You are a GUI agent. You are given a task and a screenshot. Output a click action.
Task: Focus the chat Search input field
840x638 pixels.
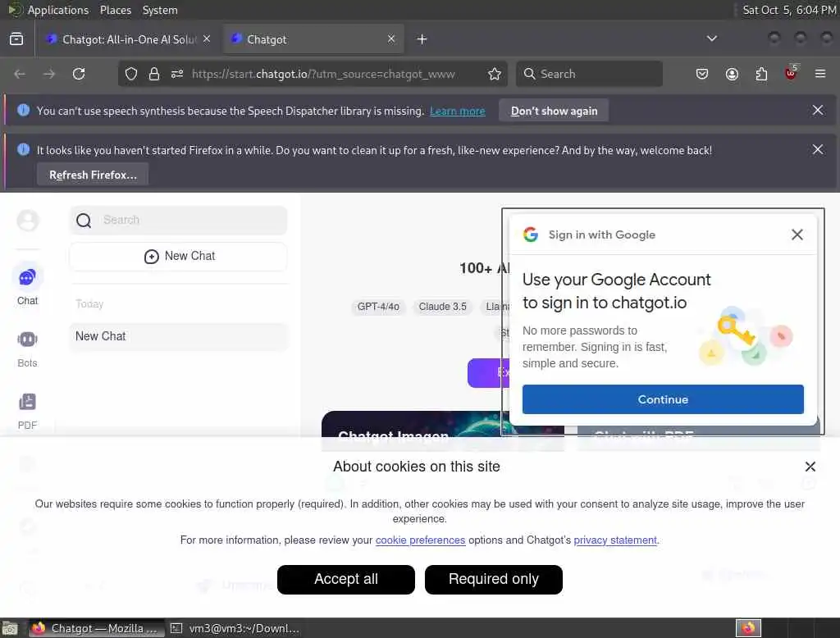[178, 220]
